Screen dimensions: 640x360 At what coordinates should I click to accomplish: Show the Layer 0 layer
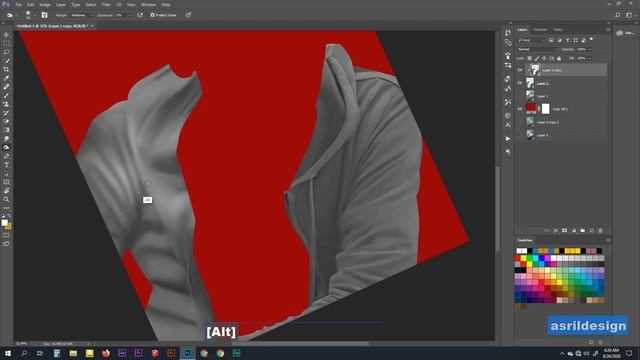[520, 135]
